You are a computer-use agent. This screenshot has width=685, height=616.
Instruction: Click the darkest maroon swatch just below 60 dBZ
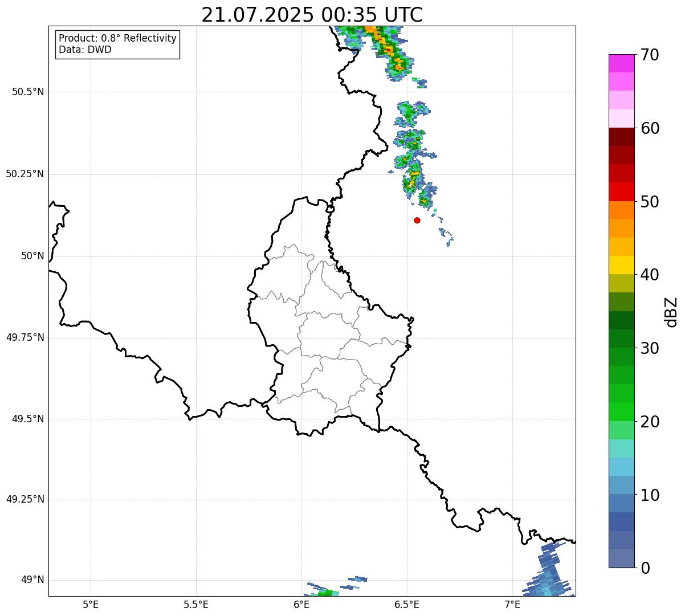click(x=621, y=137)
